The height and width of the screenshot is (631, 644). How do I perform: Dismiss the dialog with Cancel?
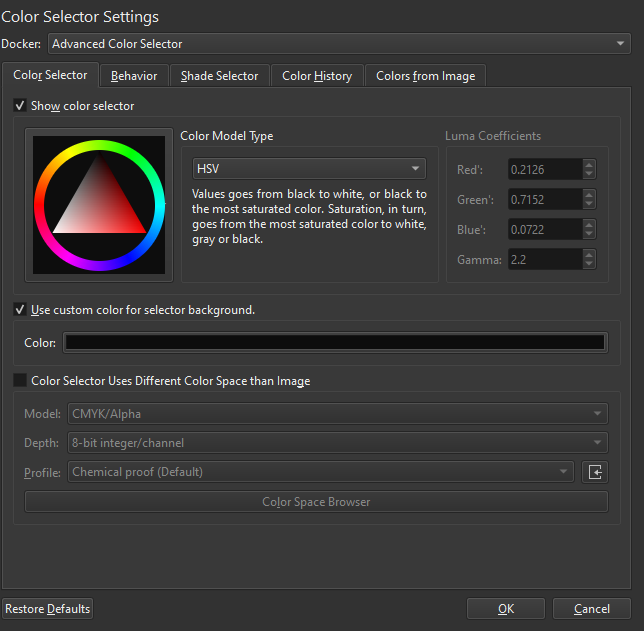[591, 608]
